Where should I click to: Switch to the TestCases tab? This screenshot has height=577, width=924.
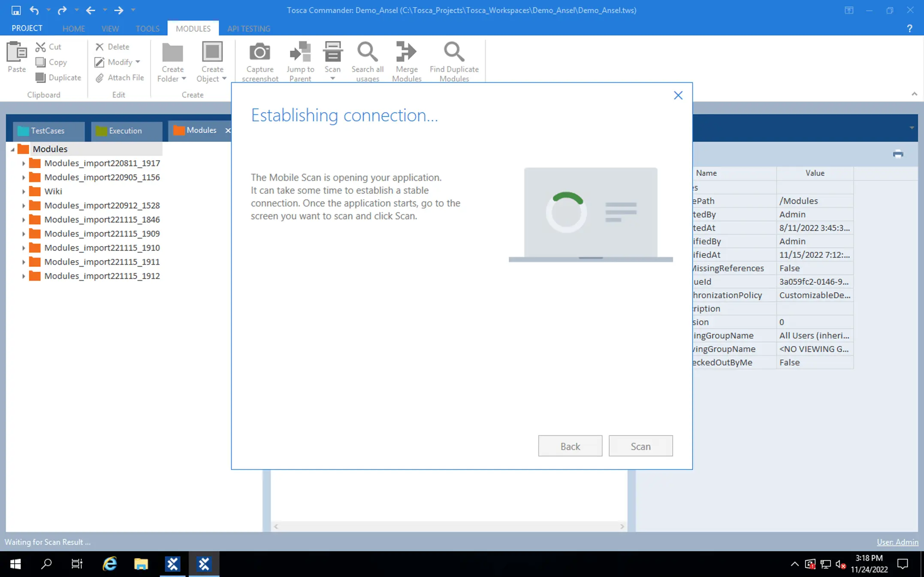pos(47,131)
